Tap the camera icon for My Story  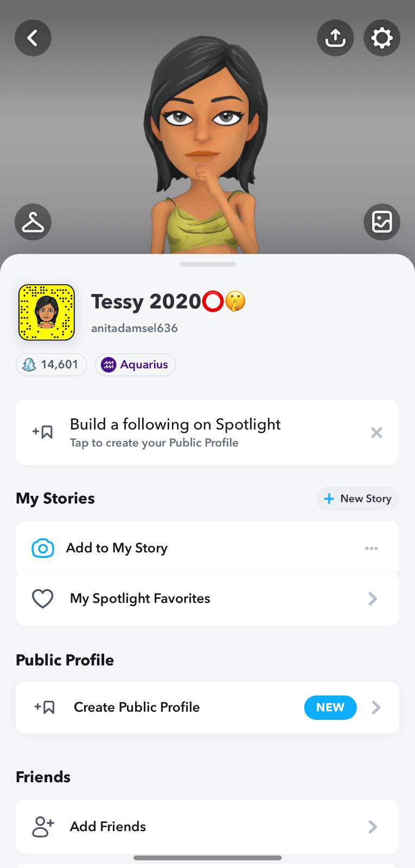point(43,548)
